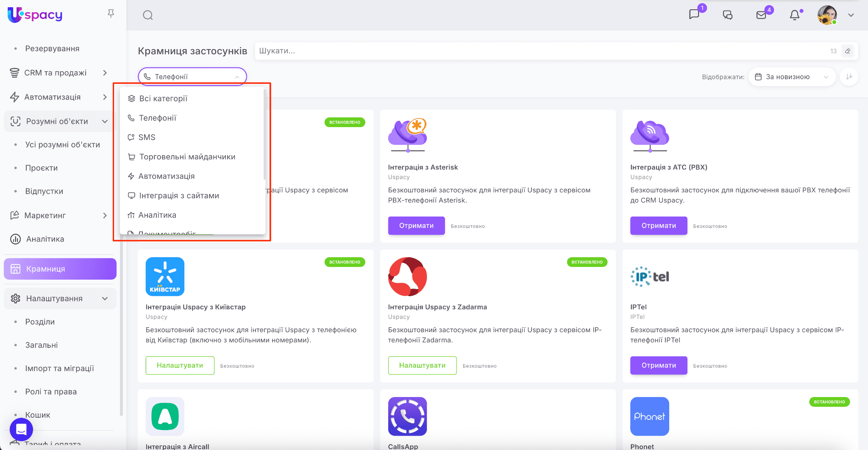Click Отримати button for Asterisk integration
Image resolution: width=868 pixels, height=450 pixels.
pyautogui.click(x=416, y=225)
